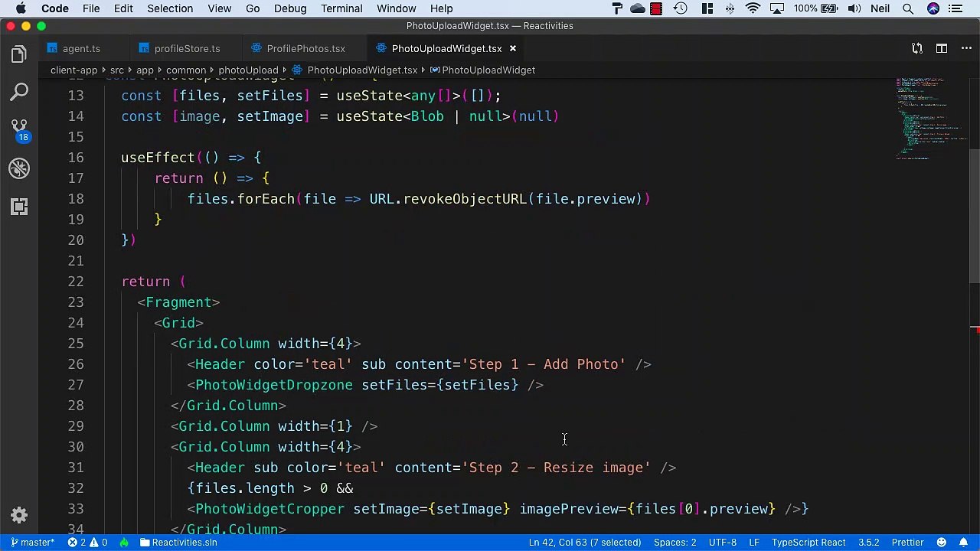Click the master branch indicator
Image resolution: width=980 pixels, height=551 pixels.
32,543
